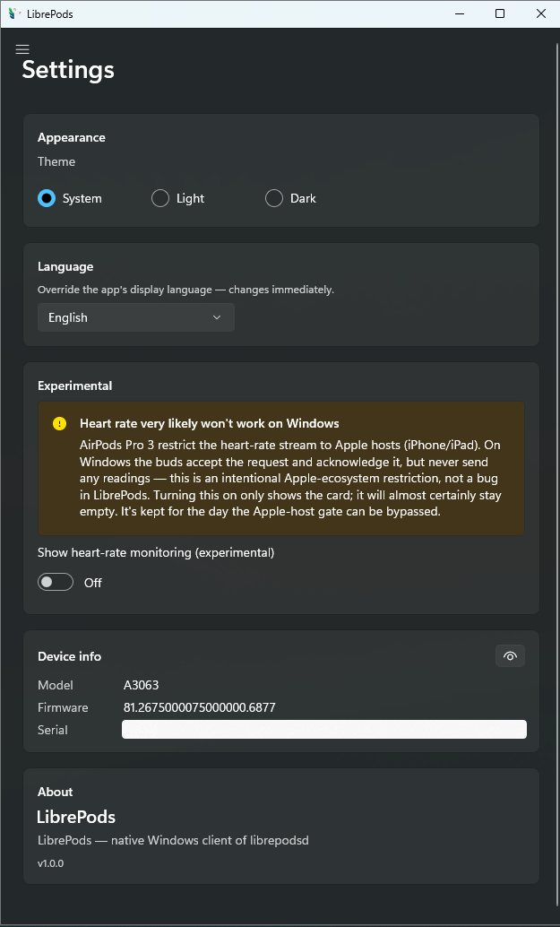Click firmware value 81.2675000075000000.6877
Image resolution: width=560 pixels, height=927 pixels.
200,707
